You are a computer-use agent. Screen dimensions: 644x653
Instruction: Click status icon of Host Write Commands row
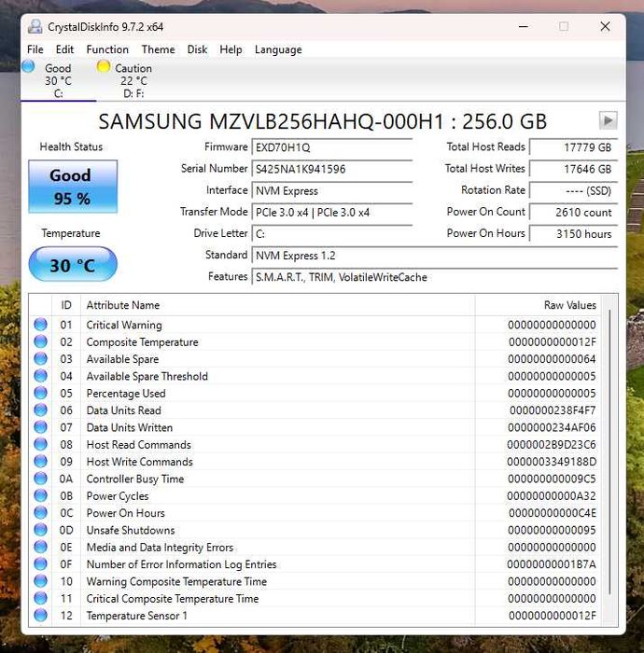pos(40,462)
